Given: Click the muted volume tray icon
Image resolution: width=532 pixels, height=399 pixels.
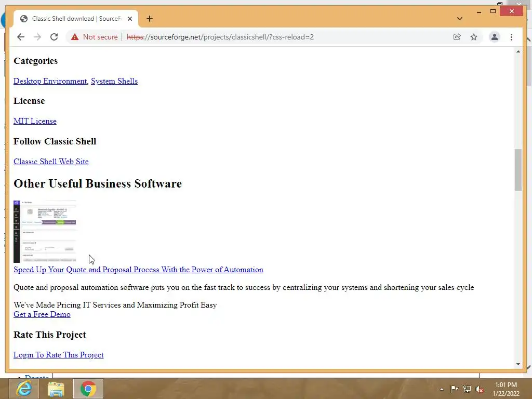Looking at the screenshot, I should click(480, 389).
